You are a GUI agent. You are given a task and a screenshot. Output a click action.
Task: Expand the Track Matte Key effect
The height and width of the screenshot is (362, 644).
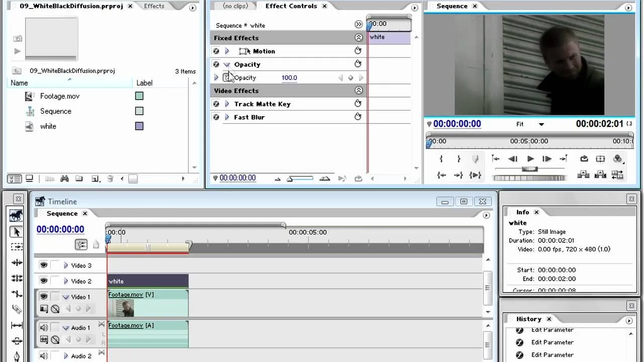click(227, 104)
